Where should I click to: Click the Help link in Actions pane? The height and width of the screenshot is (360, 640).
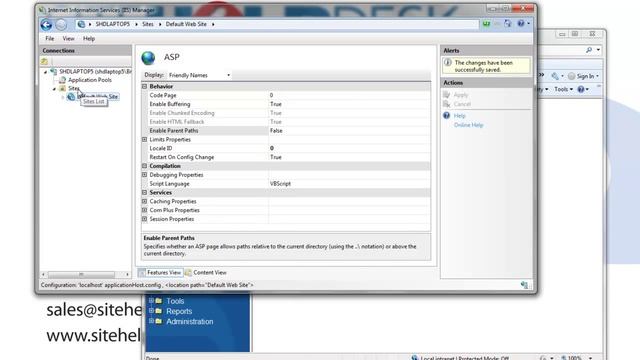click(x=460, y=116)
